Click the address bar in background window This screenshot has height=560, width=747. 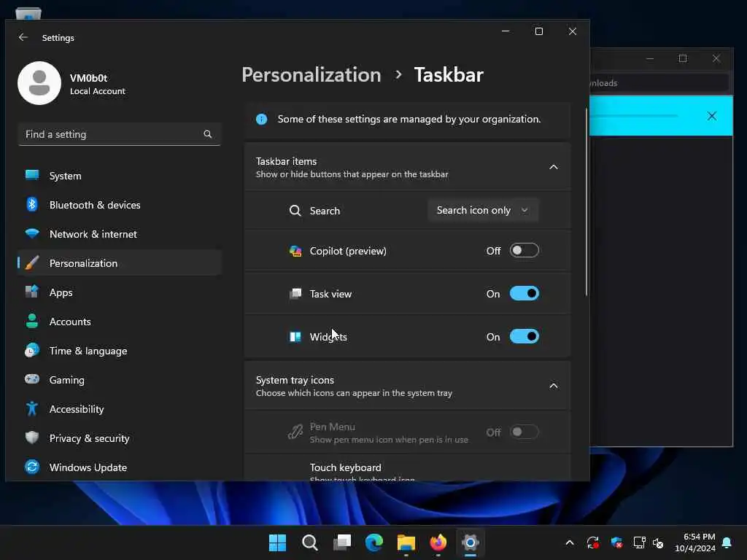pyautogui.click(x=659, y=83)
